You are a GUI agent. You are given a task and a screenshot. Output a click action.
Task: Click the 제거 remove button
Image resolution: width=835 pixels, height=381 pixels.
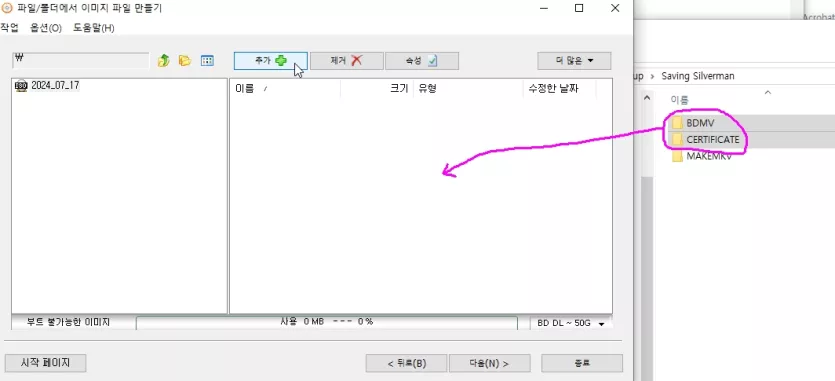[x=347, y=61]
